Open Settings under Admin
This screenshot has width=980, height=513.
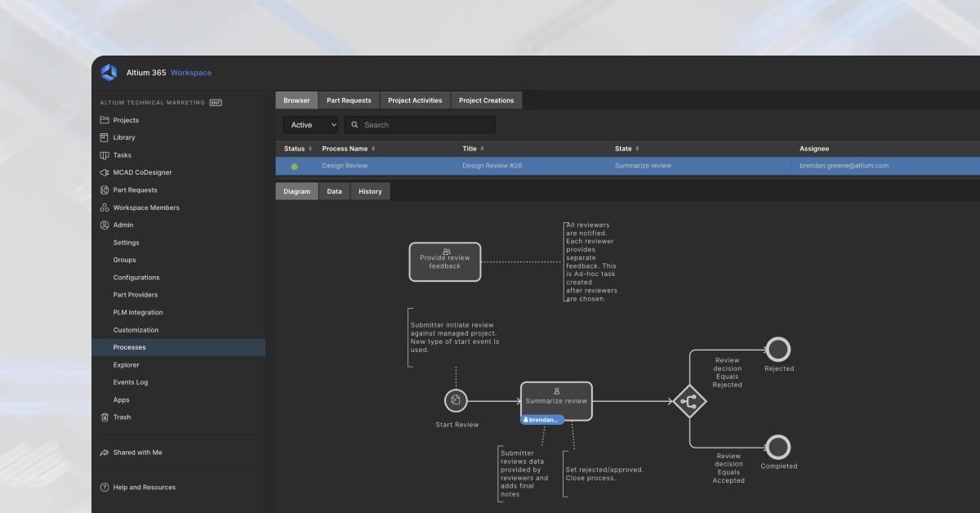pos(127,243)
